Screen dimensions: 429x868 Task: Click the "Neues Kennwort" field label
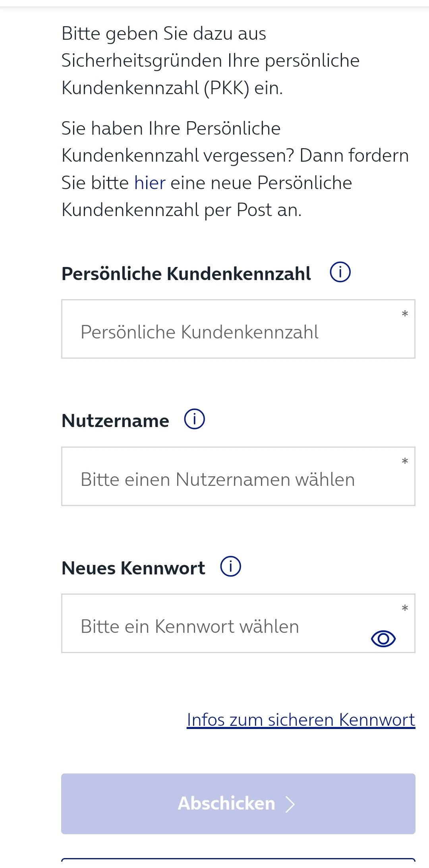point(133,568)
